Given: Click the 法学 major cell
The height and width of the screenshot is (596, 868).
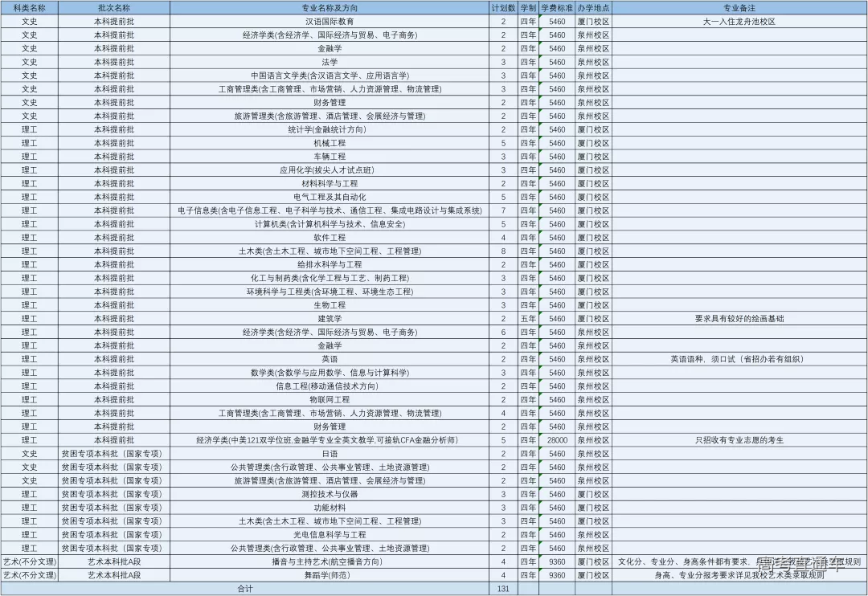Looking at the screenshot, I should [330, 62].
